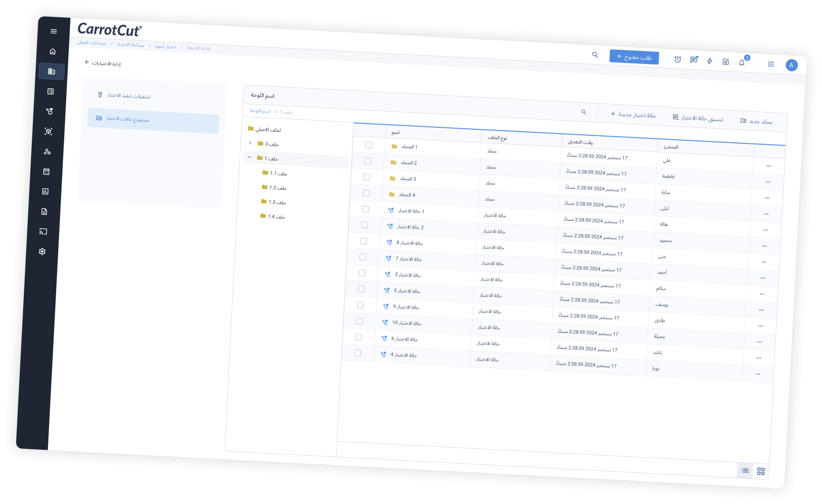Open the test cases sidebar icon
Viewport: 822px width, 504px height.
[50, 111]
